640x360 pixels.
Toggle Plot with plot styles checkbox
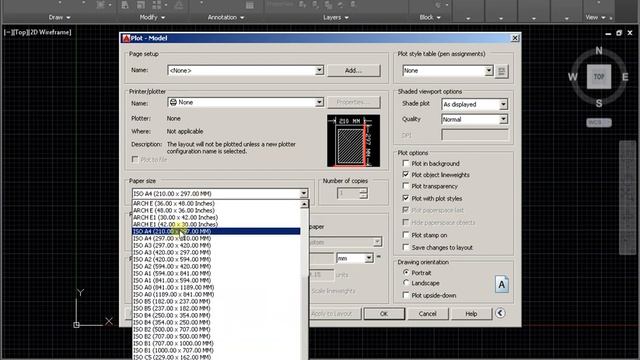click(406, 198)
